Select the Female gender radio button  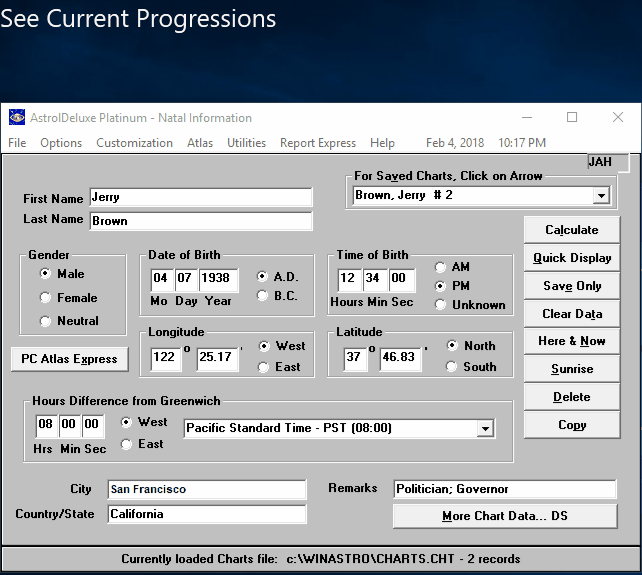coord(45,298)
